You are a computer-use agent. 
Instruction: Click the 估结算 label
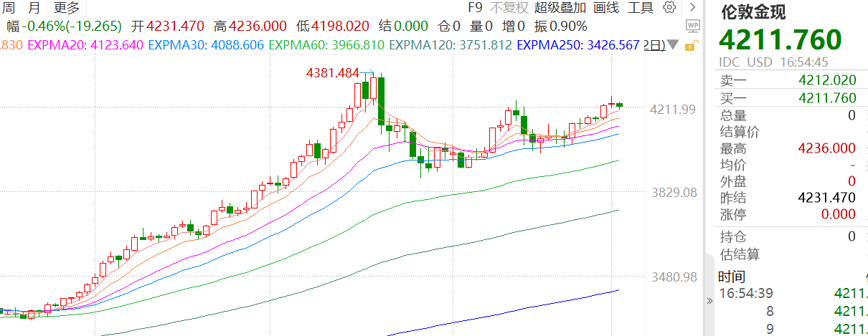pos(740,255)
